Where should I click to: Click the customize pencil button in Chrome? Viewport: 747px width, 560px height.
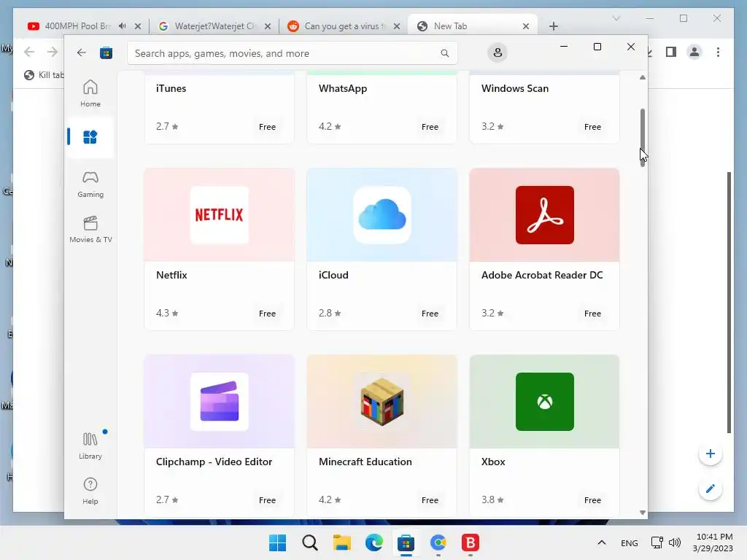pos(711,489)
